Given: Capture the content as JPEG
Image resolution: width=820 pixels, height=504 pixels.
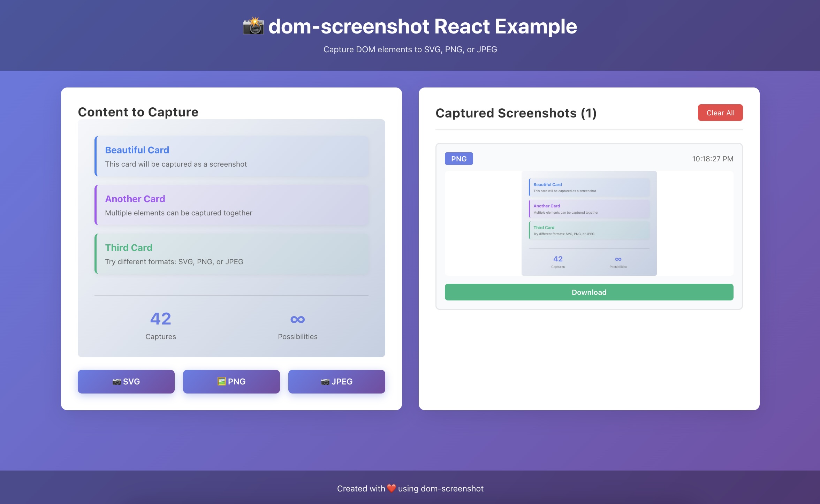Looking at the screenshot, I should click(x=336, y=382).
